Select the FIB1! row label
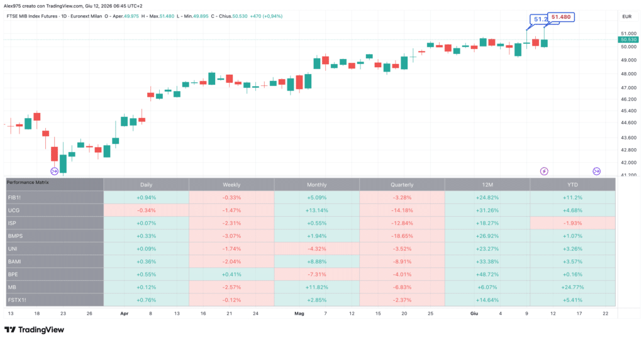644x341 pixels. click(x=55, y=197)
